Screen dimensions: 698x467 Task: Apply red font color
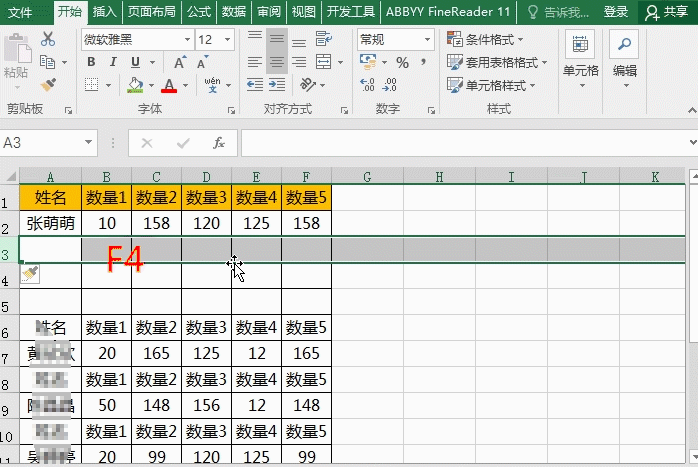169,85
